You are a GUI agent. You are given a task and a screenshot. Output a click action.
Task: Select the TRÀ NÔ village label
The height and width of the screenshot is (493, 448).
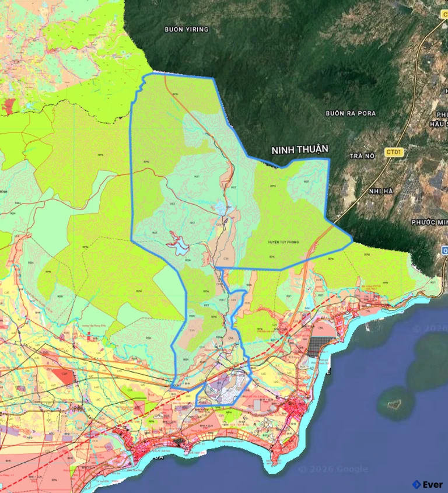coord(360,156)
